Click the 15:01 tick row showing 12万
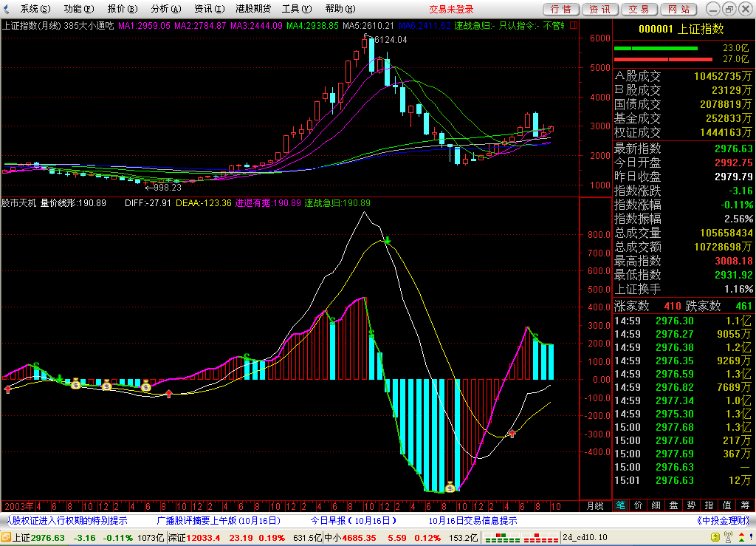 (x=683, y=480)
